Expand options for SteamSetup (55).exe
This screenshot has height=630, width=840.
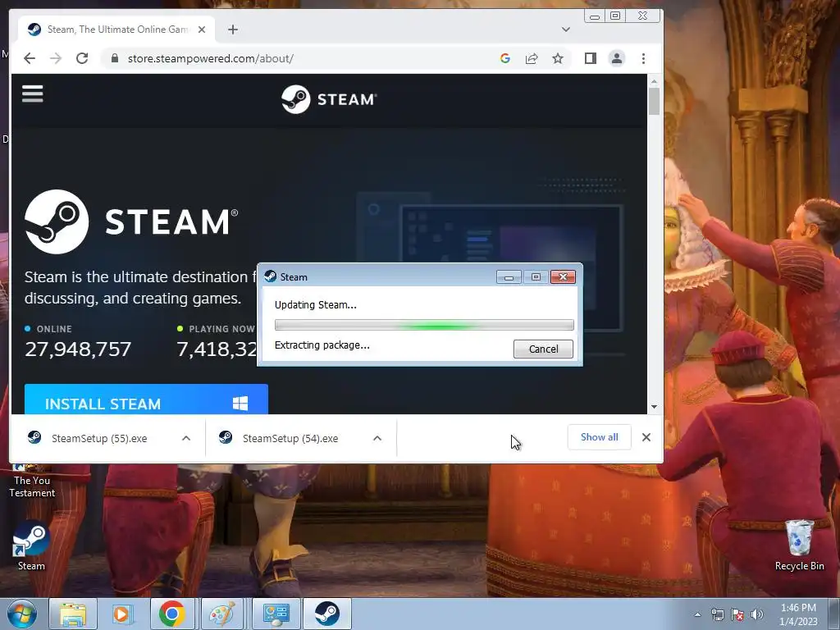point(186,438)
